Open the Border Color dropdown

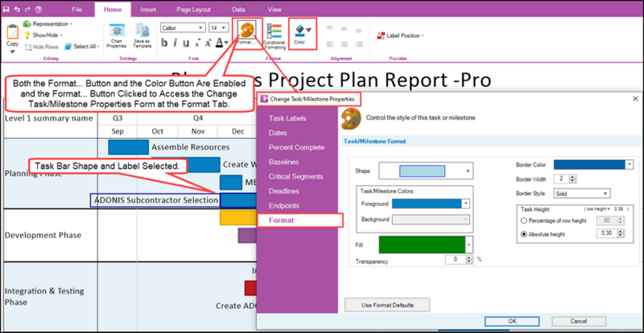pos(630,165)
